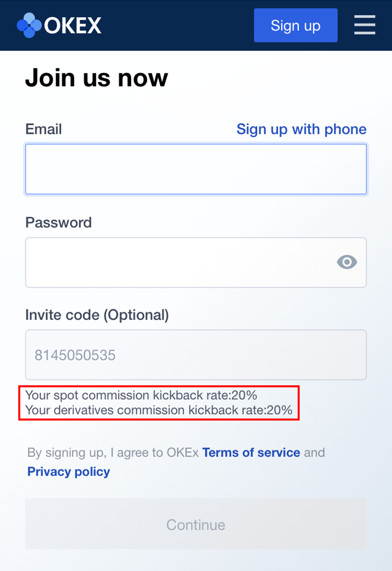Click the Join us now heading
Screen dimensions: 392x571
point(97,78)
